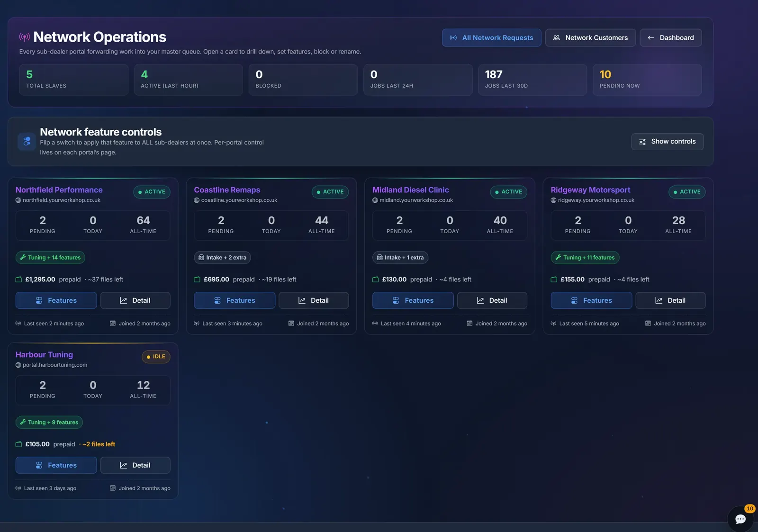Click globe icon beside midland.yourworkshop.co.uk
758x532 pixels.
pyautogui.click(x=375, y=200)
